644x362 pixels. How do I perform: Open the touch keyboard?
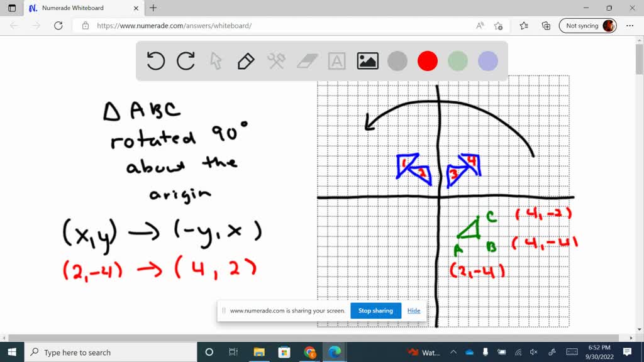tap(572, 352)
